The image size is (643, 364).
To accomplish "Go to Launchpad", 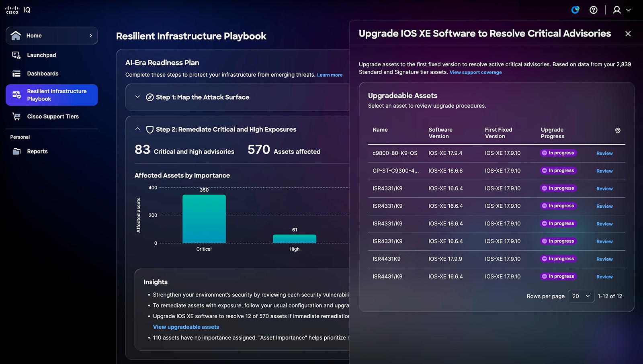I will 41,55.
